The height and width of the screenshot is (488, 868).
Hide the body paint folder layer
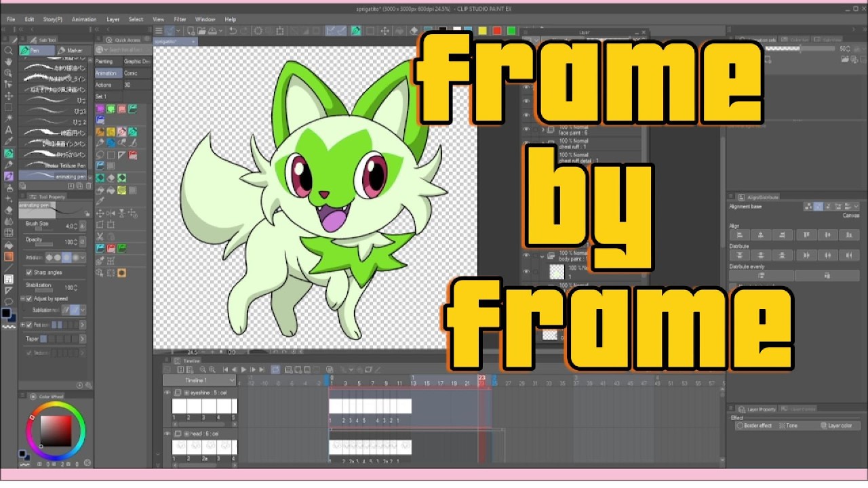point(526,256)
